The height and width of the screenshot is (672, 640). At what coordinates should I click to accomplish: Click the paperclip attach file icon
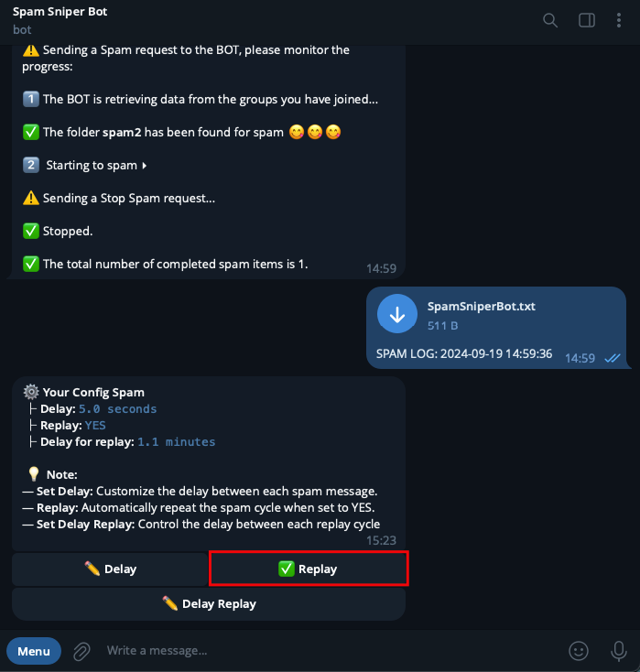pos(81,652)
